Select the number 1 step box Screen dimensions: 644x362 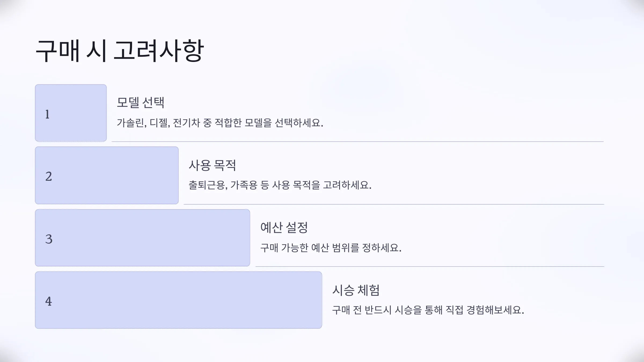coord(71,113)
